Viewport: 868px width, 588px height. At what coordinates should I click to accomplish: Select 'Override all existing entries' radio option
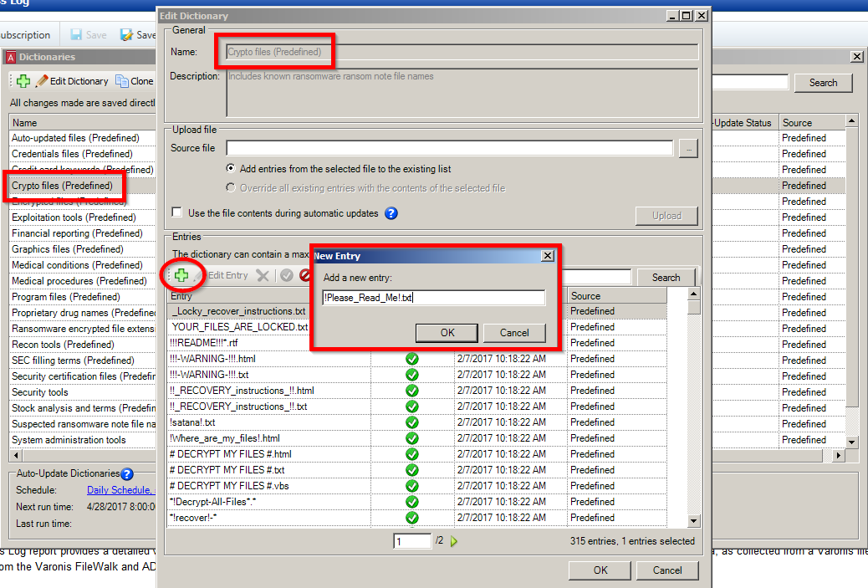[x=230, y=188]
